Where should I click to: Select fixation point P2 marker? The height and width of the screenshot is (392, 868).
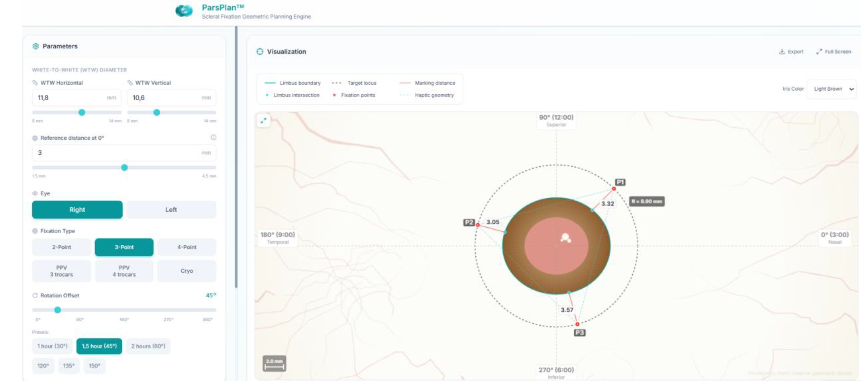[x=478, y=225]
